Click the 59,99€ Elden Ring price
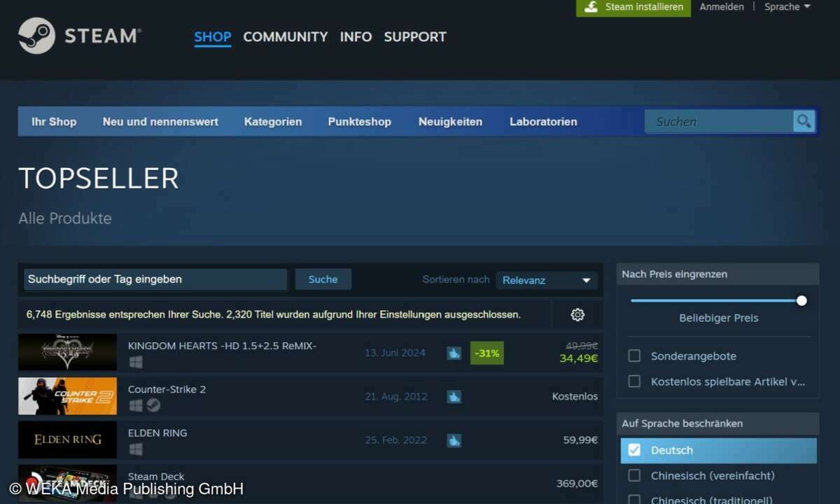Viewport: 840px width, 504px height. (580, 440)
